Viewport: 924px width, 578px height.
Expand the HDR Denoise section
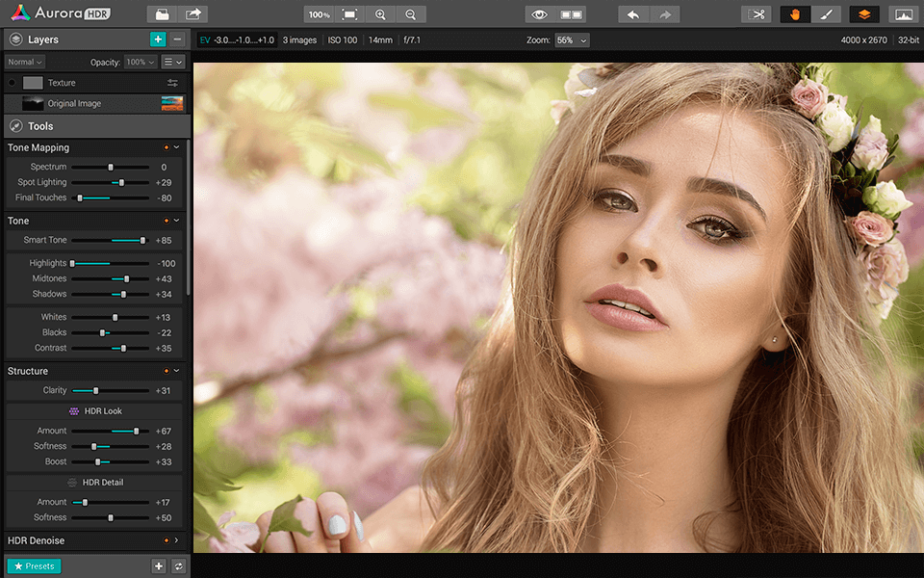[x=176, y=540]
